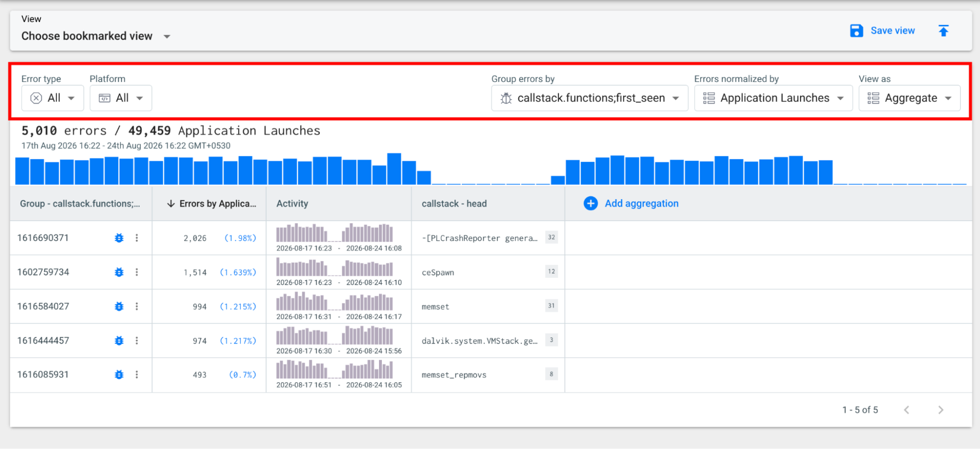Click the stack depth badge 12 for ceSpawn
980x449 pixels.
point(552,271)
